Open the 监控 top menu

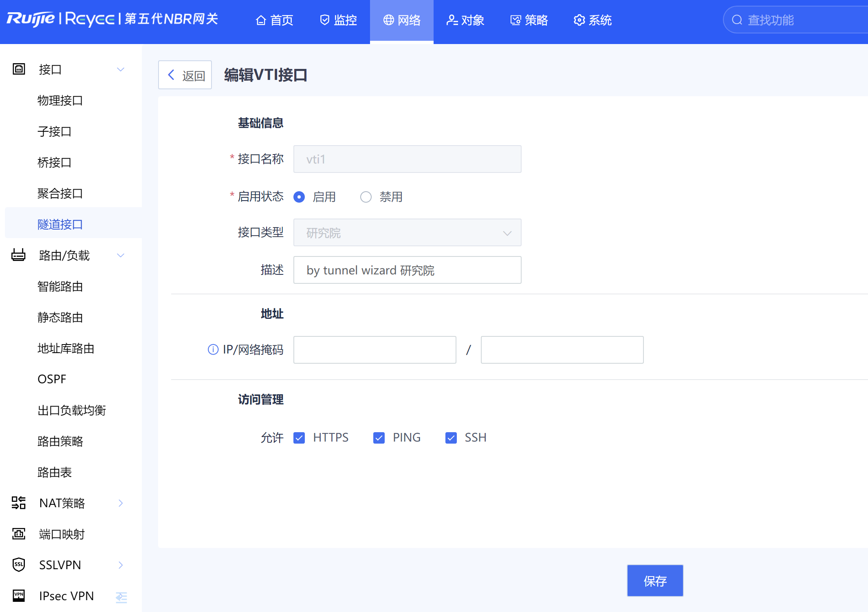tap(338, 20)
